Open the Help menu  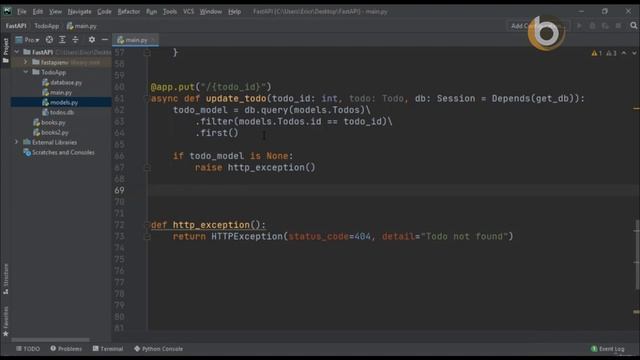coord(234,11)
